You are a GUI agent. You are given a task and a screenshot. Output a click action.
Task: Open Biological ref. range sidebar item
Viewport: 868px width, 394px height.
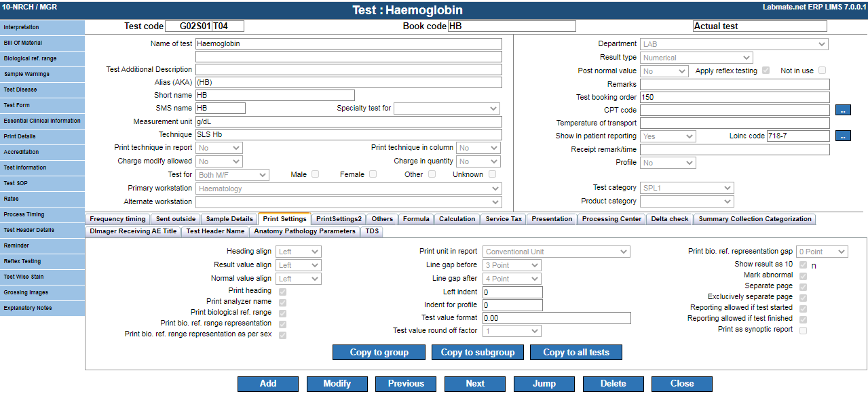point(42,58)
